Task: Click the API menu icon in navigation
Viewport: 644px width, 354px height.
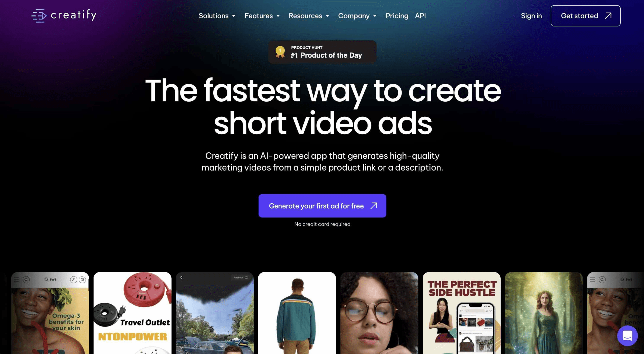Action: click(x=420, y=16)
